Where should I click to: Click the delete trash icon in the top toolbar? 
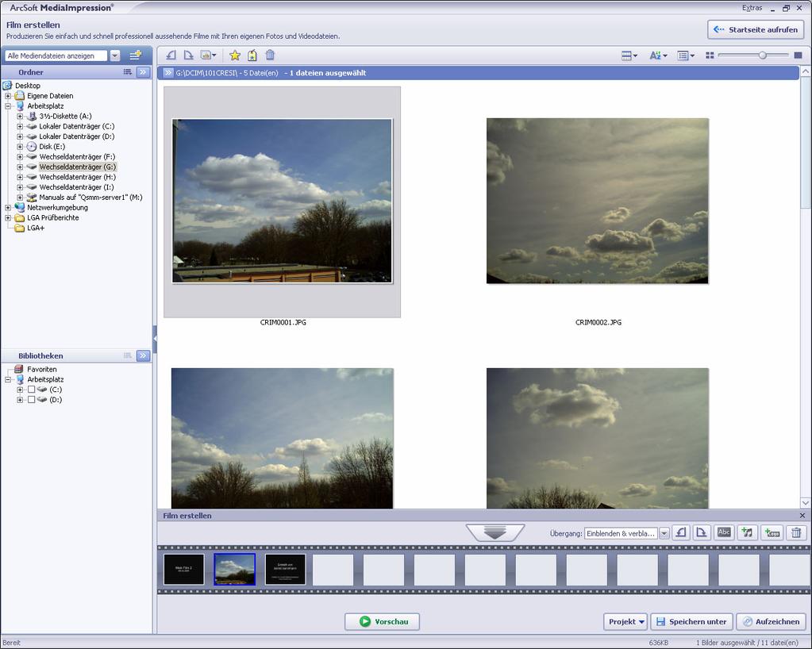(270, 56)
